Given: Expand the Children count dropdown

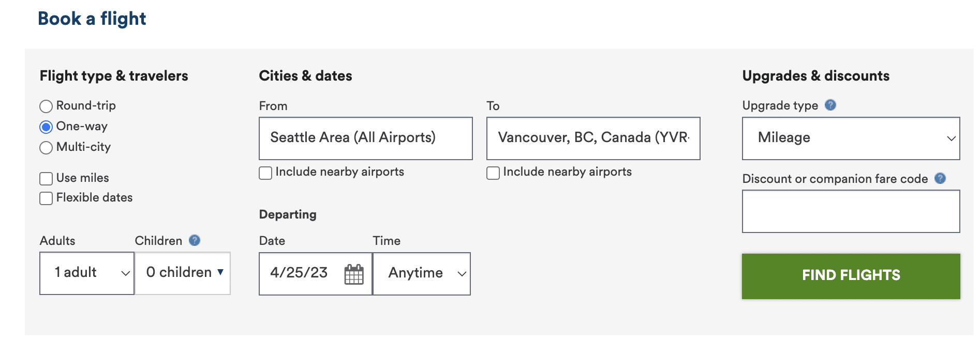Looking at the screenshot, I should [183, 273].
